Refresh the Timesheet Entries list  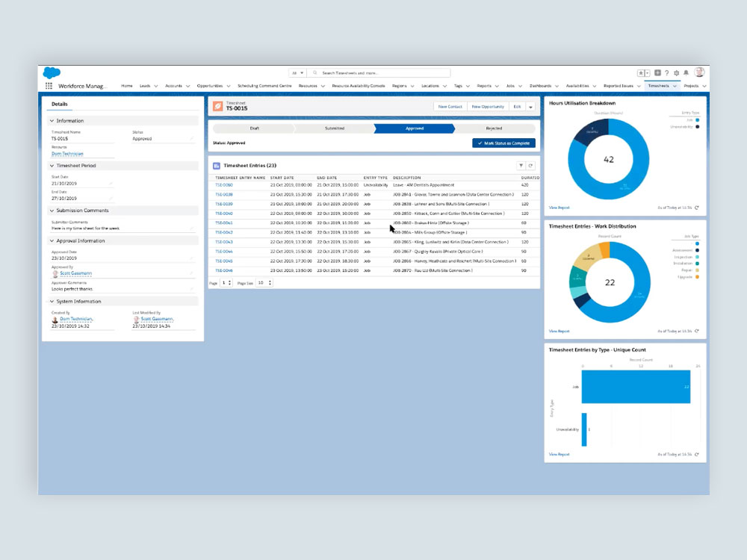pyautogui.click(x=530, y=164)
